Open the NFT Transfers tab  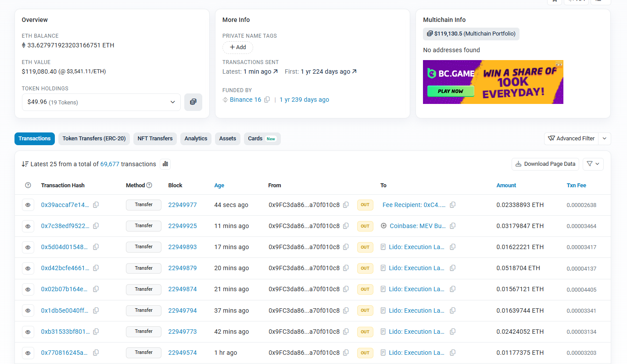(155, 139)
